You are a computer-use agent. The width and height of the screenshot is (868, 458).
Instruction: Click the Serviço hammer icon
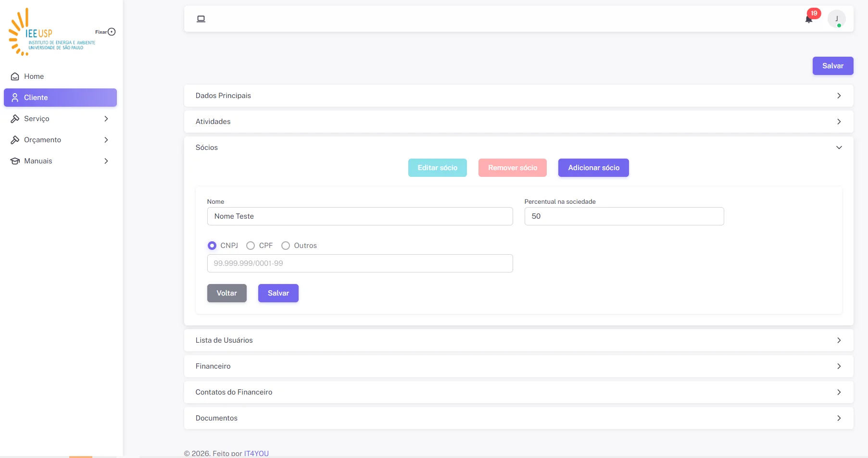tap(15, 119)
